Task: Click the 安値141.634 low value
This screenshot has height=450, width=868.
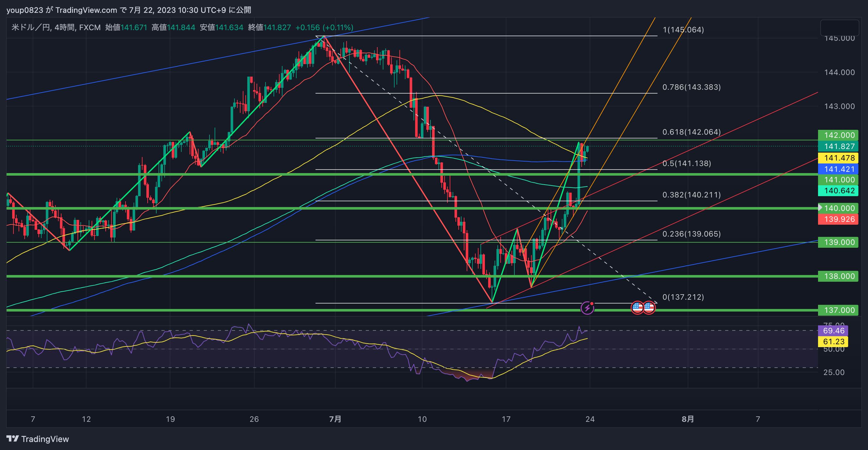Action: coord(221,27)
